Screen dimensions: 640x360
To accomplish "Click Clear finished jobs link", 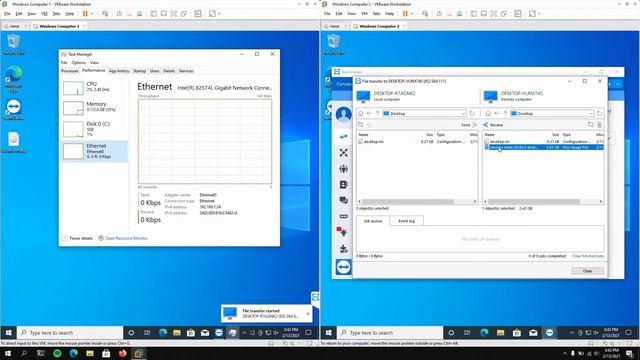I will 588,256.
